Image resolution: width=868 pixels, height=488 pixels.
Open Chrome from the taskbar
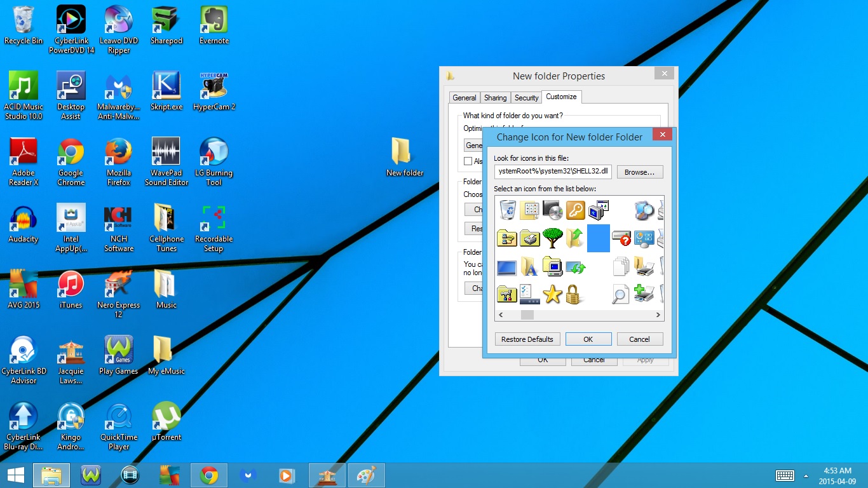(x=208, y=475)
